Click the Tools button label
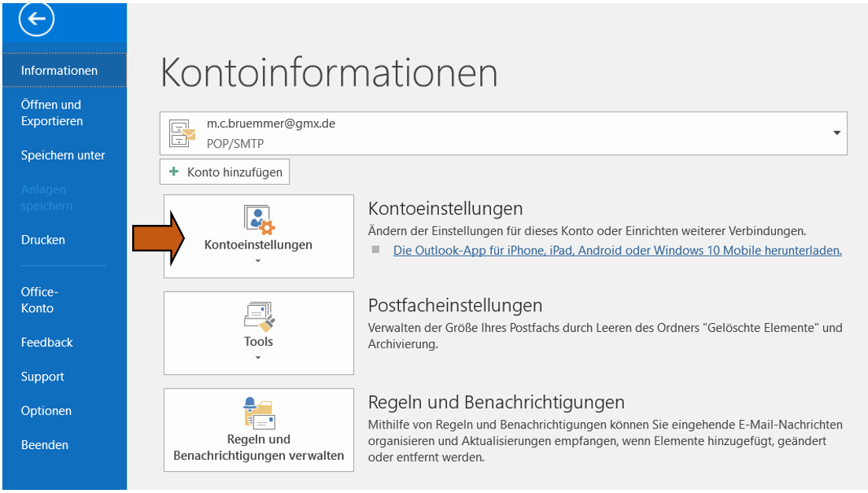This screenshot has width=868, height=493. pos(259,341)
